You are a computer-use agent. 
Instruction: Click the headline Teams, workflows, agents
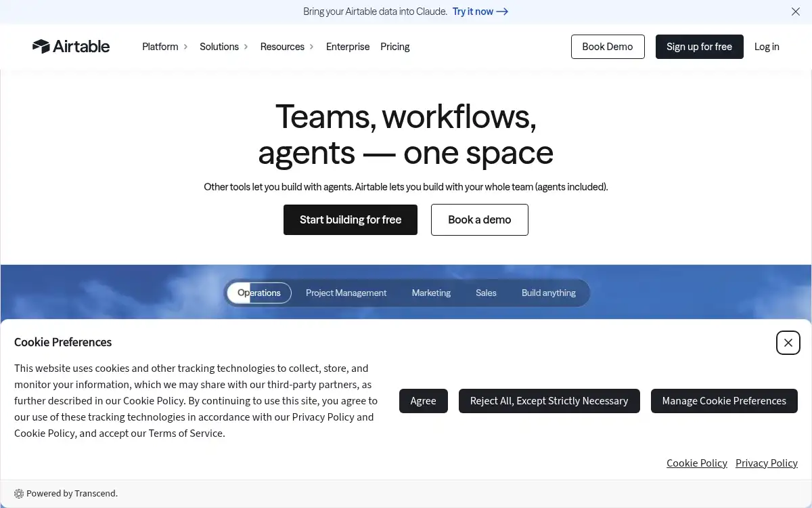(x=406, y=134)
